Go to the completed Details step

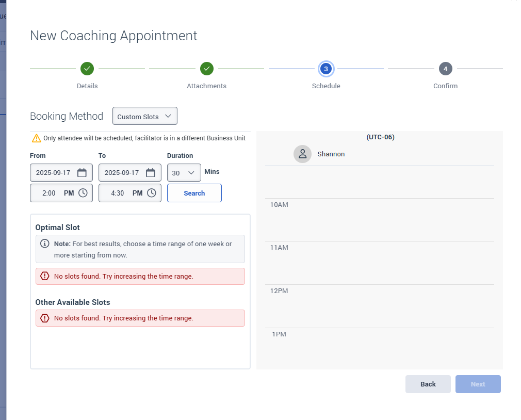(87, 68)
